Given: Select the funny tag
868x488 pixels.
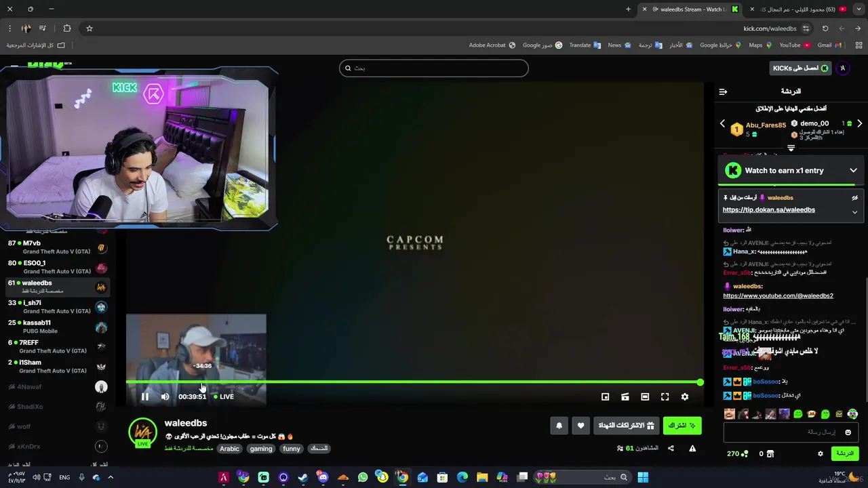Looking at the screenshot, I should click(x=292, y=449).
